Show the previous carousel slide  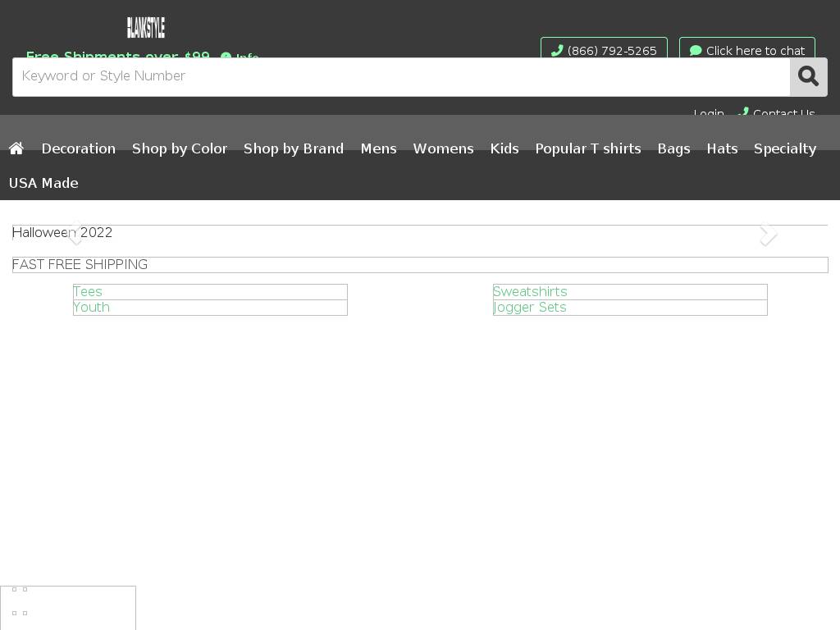pyautogui.click(x=75, y=235)
